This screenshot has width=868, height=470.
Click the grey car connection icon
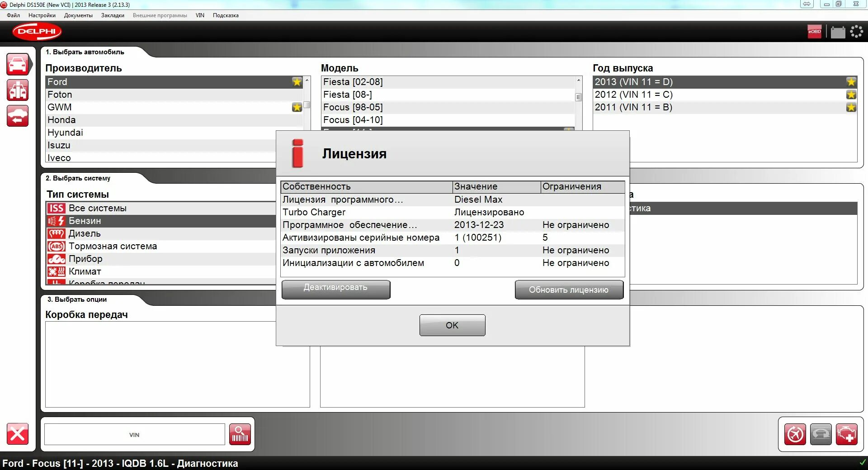pos(821,434)
